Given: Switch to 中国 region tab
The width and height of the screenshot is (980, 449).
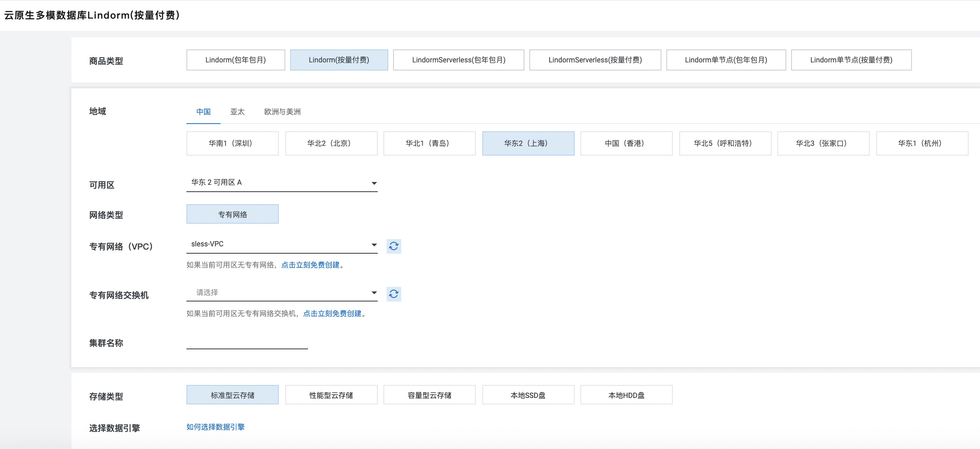Looking at the screenshot, I should click(203, 112).
